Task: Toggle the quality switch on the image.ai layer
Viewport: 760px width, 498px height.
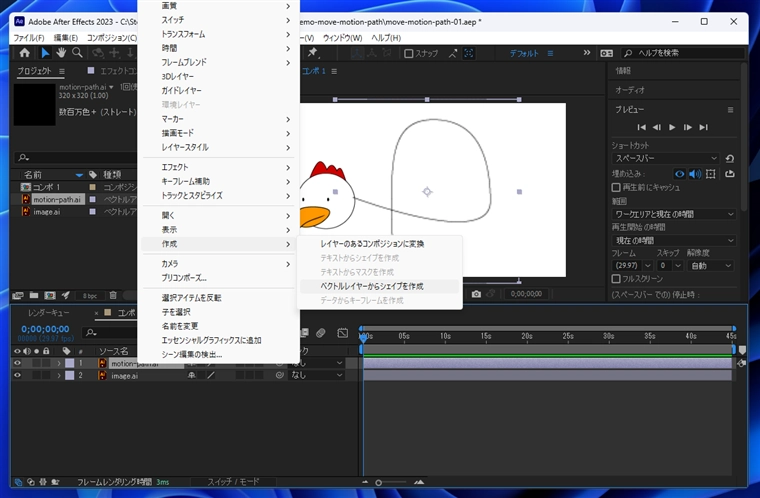Action: pos(211,375)
